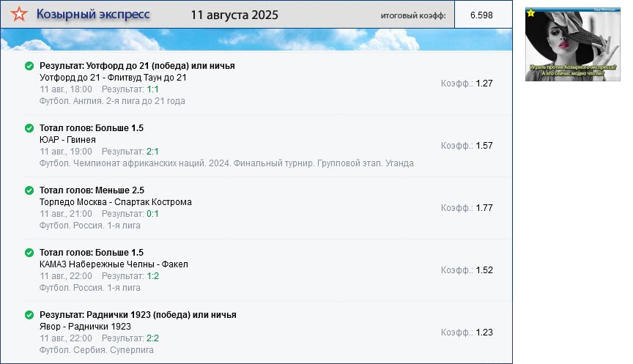The image size is (633, 364).
Task: Click the date 11 августа 2025
Action: click(x=234, y=15)
